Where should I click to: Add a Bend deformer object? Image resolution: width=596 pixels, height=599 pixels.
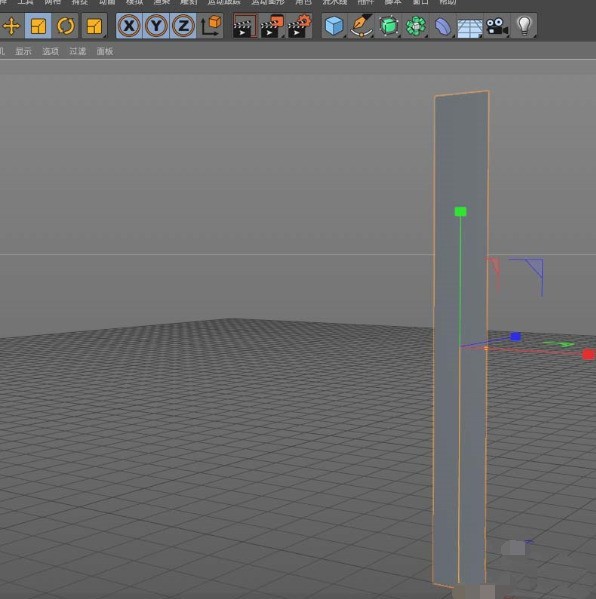443,26
